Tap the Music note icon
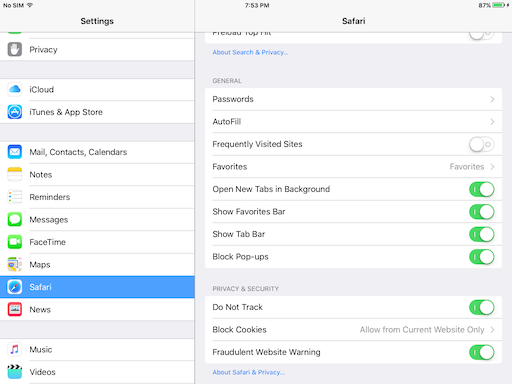512x384 pixels. [x=15, y=349]
